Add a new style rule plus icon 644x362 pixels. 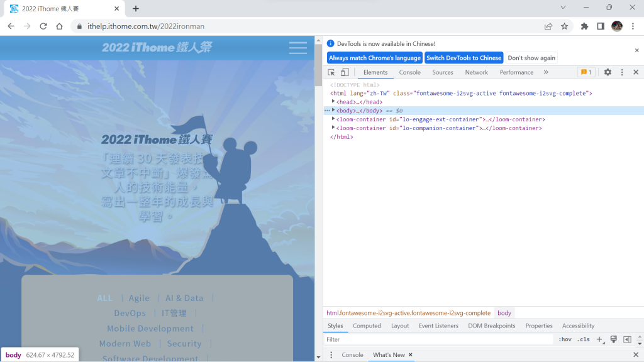(x=599, y=339)
